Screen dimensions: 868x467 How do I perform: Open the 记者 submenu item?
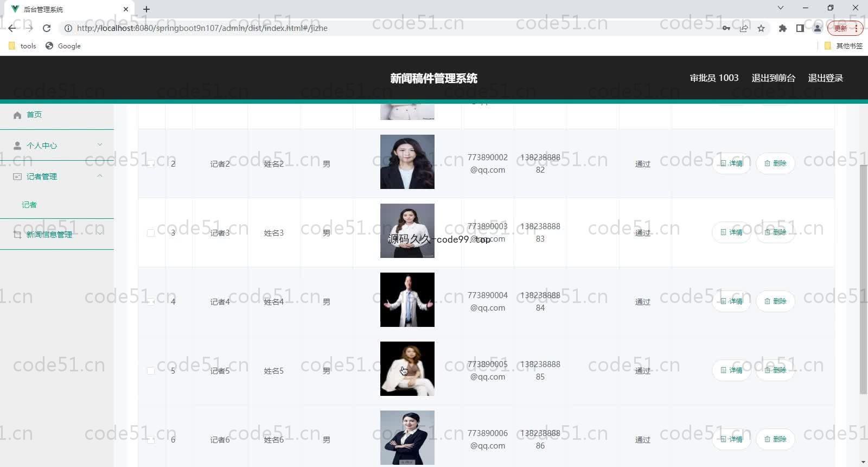(x=29, y=205)
